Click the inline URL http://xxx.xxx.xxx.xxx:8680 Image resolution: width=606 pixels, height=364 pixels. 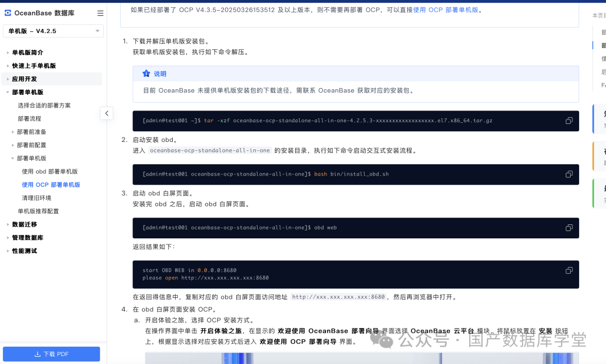pos(338,297)
